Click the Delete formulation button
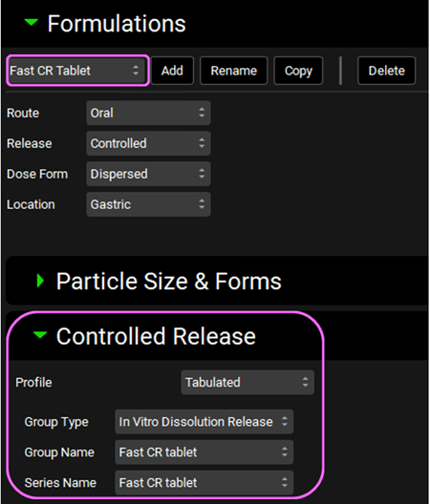Screen dimensions: 430x504 click(x=387, y=71)
